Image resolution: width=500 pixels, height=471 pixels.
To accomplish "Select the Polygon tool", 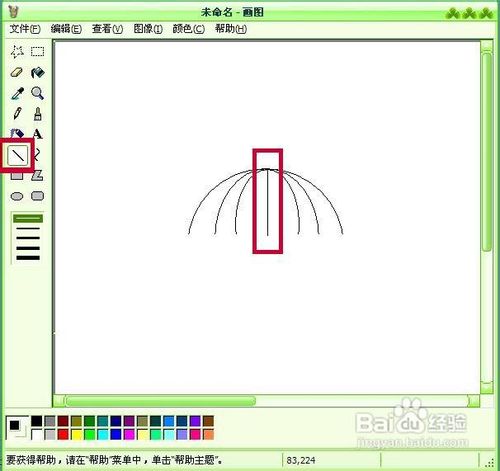I will pos(37,175).
